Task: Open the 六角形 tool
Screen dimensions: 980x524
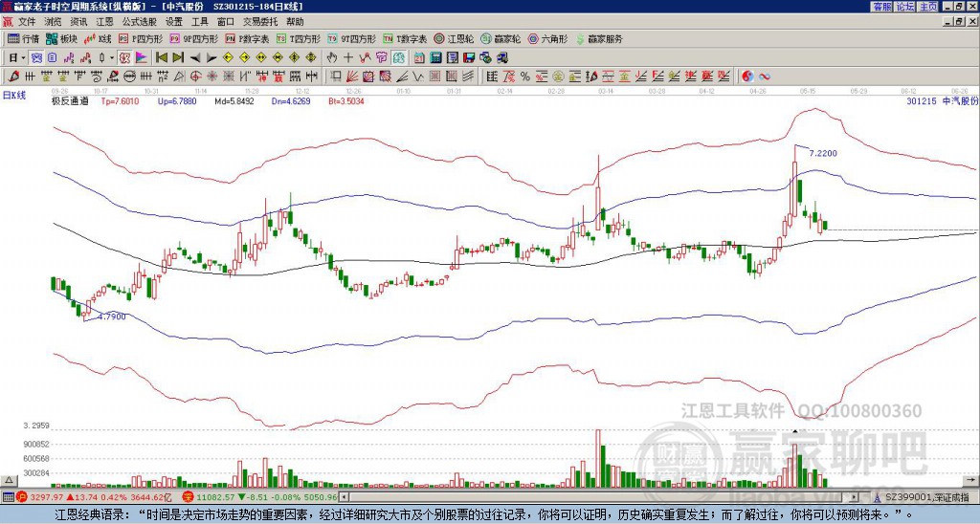Action: (548, 38)
